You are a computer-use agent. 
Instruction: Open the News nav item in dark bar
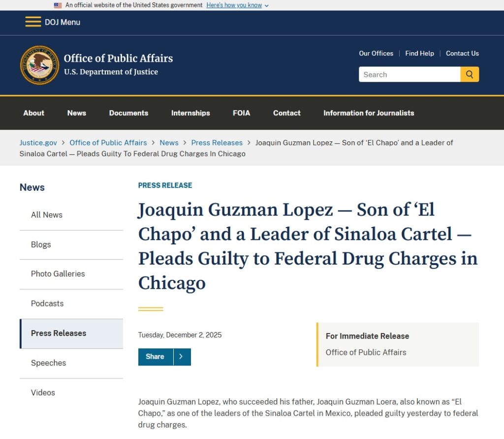click(76, 113)
